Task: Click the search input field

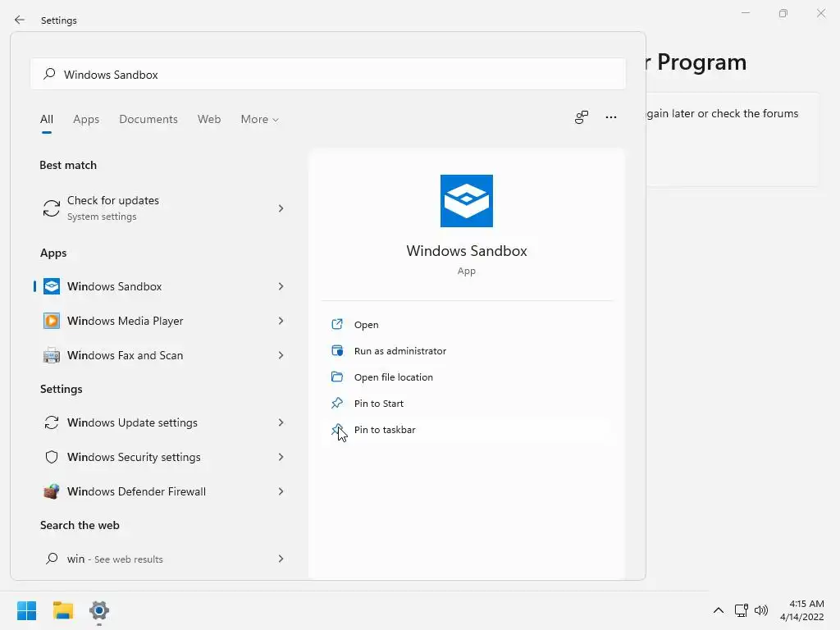Action: (328, 74)
